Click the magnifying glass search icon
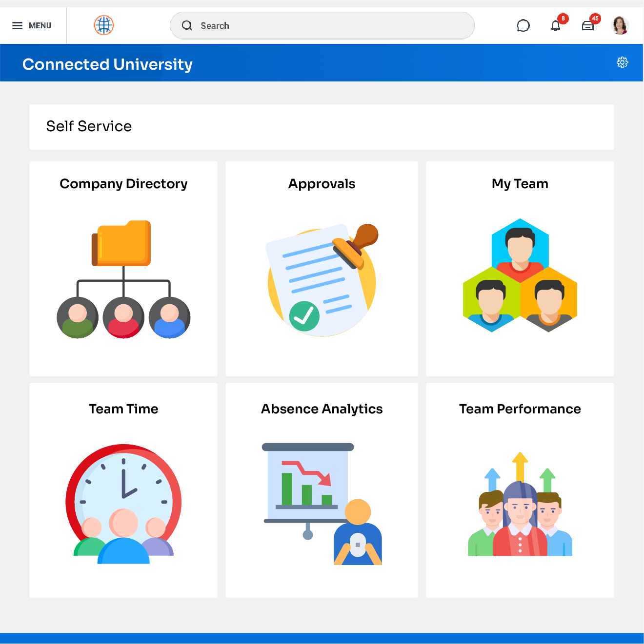The image size is (644, 644). tap(187, 26)
